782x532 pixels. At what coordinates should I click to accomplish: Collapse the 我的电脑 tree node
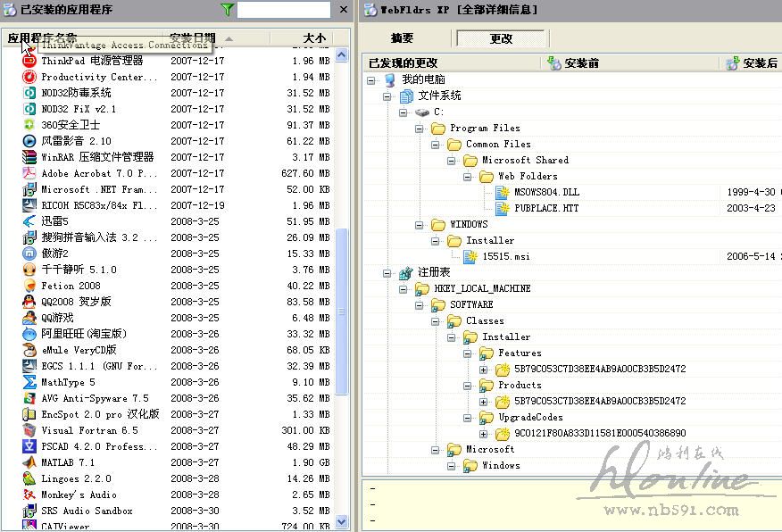click(371, 80)
